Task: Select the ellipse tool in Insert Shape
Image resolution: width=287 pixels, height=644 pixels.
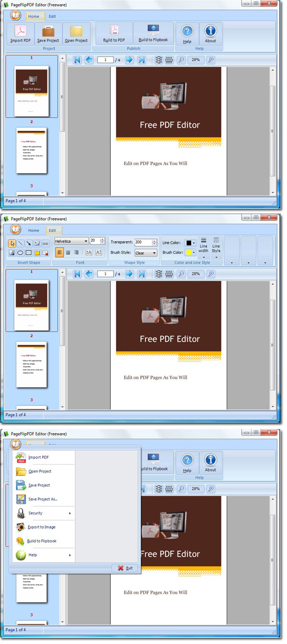Action: point(21,253)
